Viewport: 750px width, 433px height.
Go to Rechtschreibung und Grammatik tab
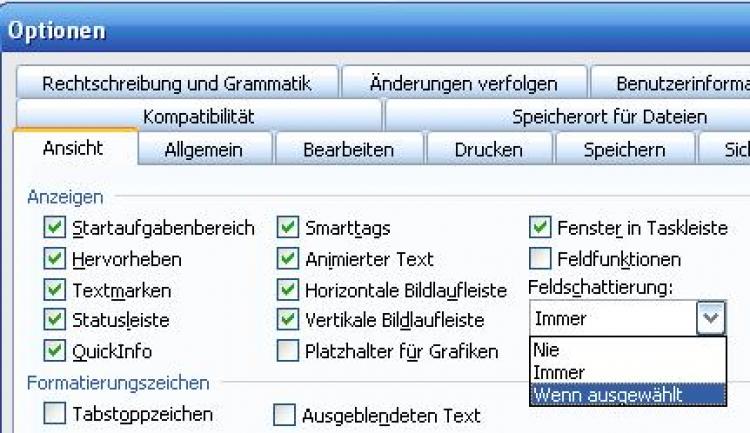tap(177, 84)
